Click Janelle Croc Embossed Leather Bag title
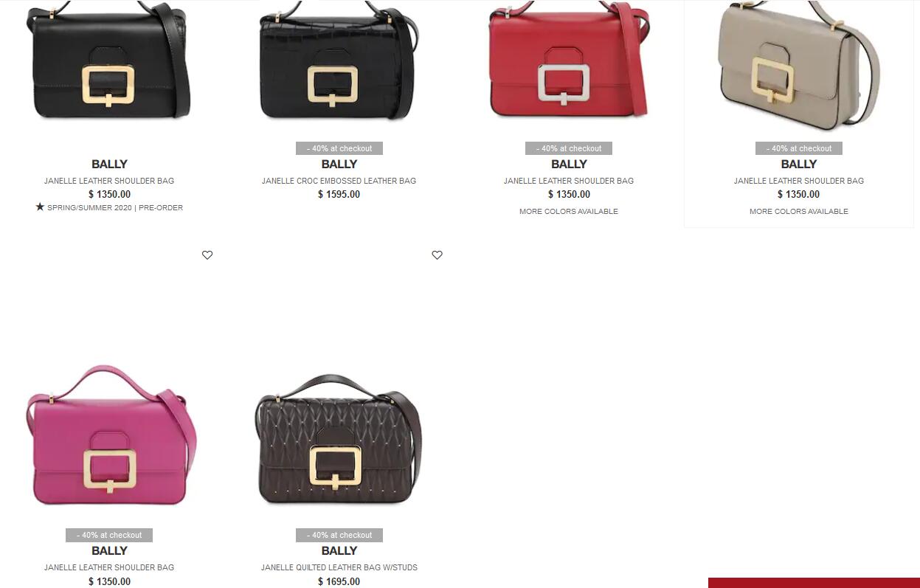 pos(339,181)
